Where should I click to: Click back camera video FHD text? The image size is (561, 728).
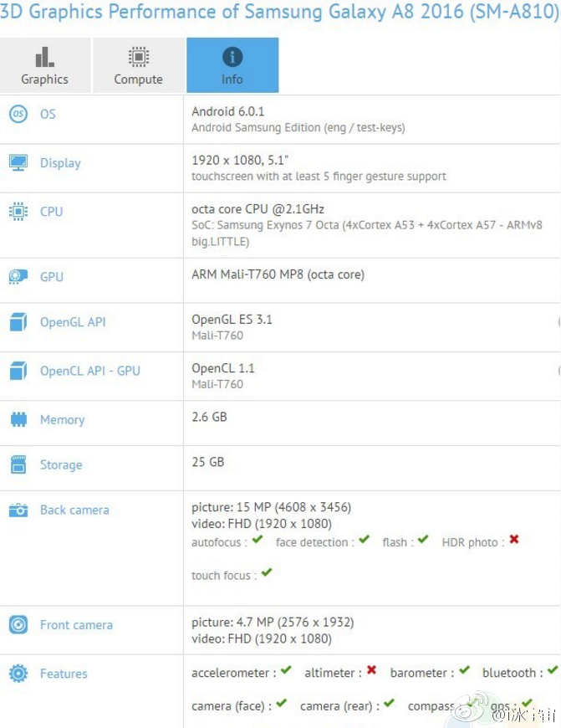pos(262,524)
